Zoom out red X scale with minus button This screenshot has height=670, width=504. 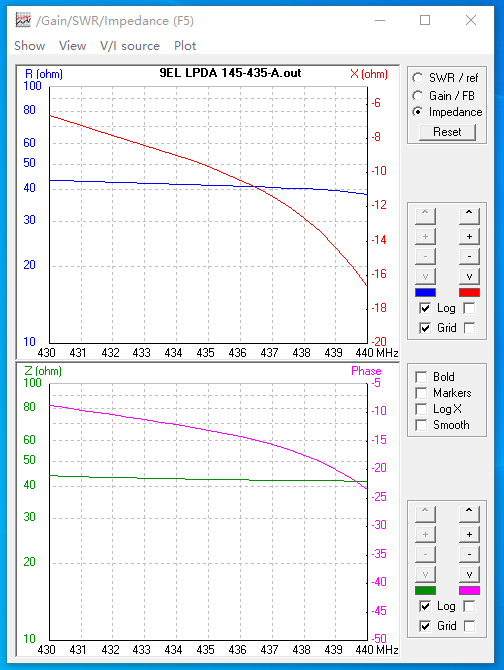(x=469, y=256)
